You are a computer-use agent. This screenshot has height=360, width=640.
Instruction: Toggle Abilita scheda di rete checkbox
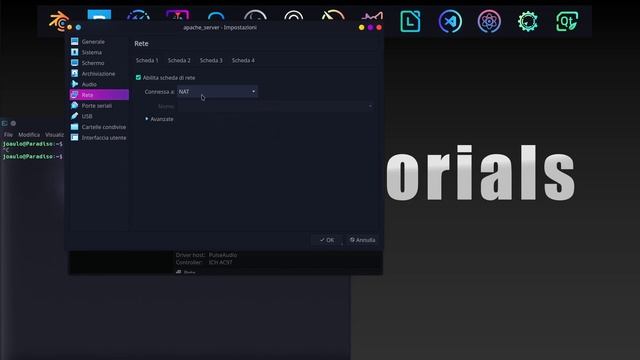tap(138, 77)
